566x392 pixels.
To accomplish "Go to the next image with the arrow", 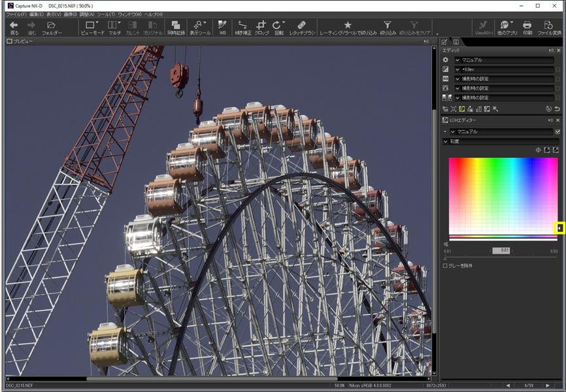I will pyautogui.click(x=548, y=385).
